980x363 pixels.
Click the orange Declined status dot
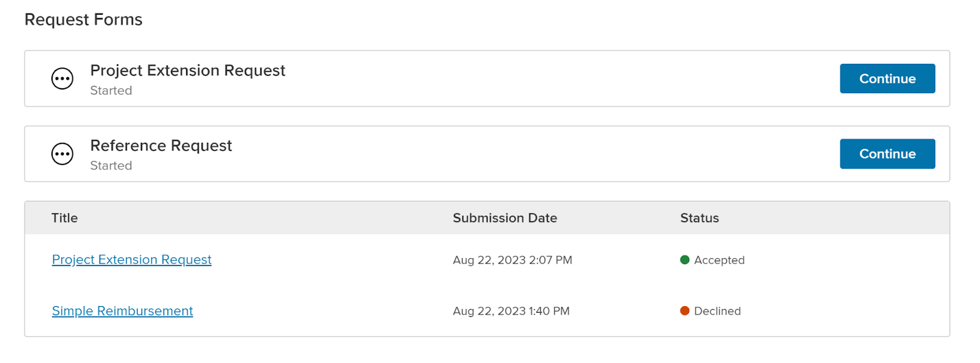[x=685, y=311]
